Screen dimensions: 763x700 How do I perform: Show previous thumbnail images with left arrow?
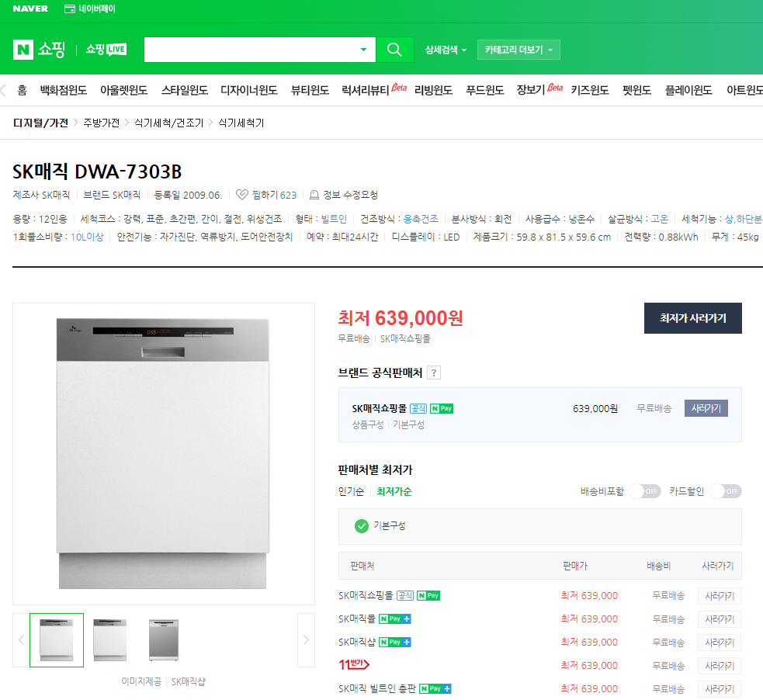(x=21, y=639)
